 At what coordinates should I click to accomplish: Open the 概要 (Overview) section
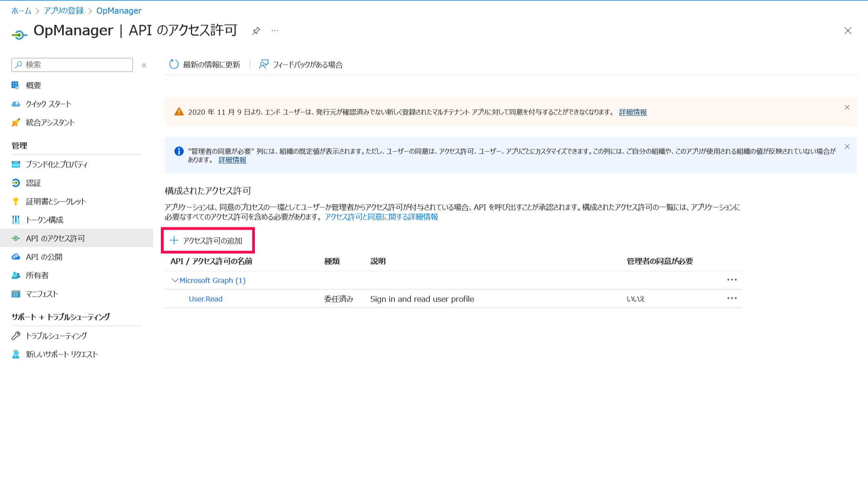[34, 85]
